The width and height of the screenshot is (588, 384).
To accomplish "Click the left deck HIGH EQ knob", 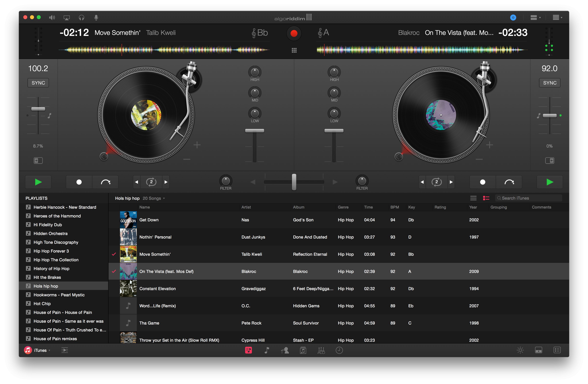I will [255, 72].
